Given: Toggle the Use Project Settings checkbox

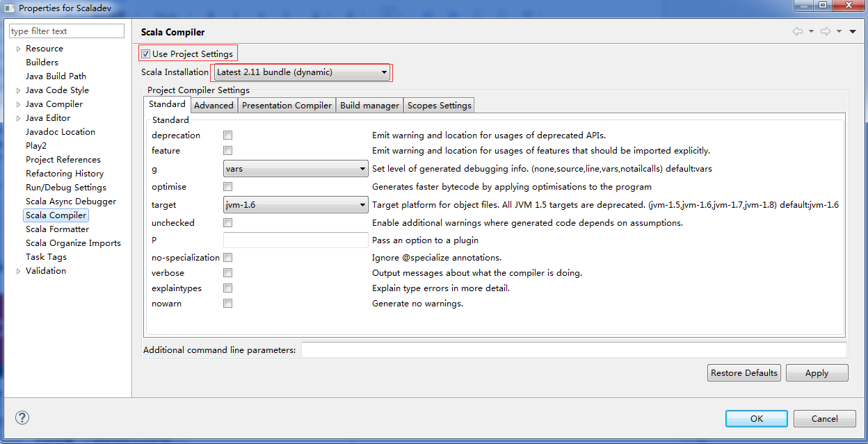Looking at the screenshot, I should pyautogui.click(x=145, y=54).
